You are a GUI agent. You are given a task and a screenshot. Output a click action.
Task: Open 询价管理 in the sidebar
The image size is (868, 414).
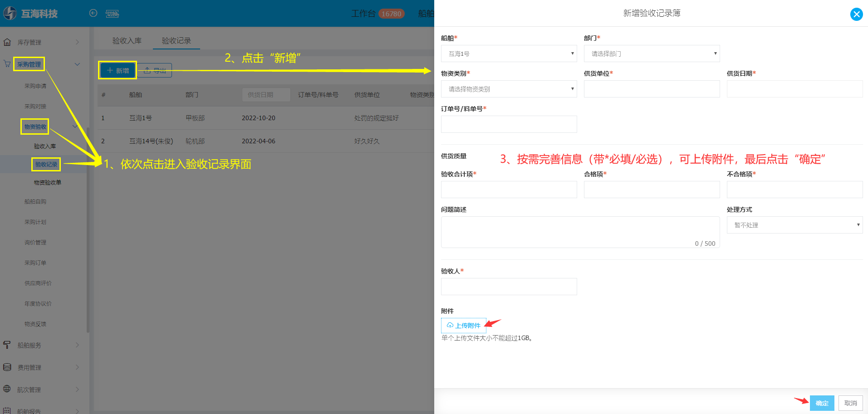point(35,242)
